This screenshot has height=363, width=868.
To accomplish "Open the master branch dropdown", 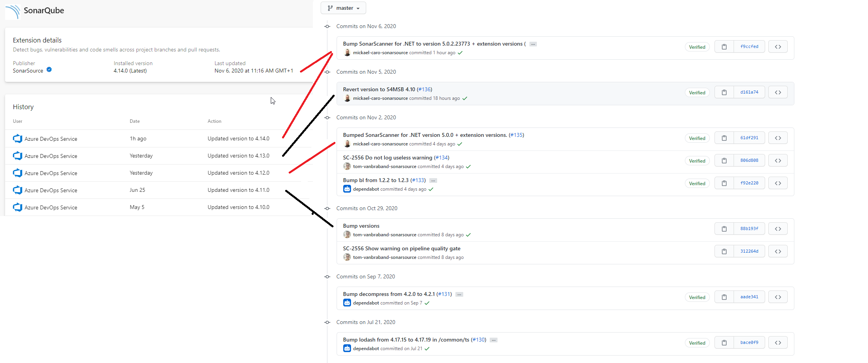I will pos(343,8).
